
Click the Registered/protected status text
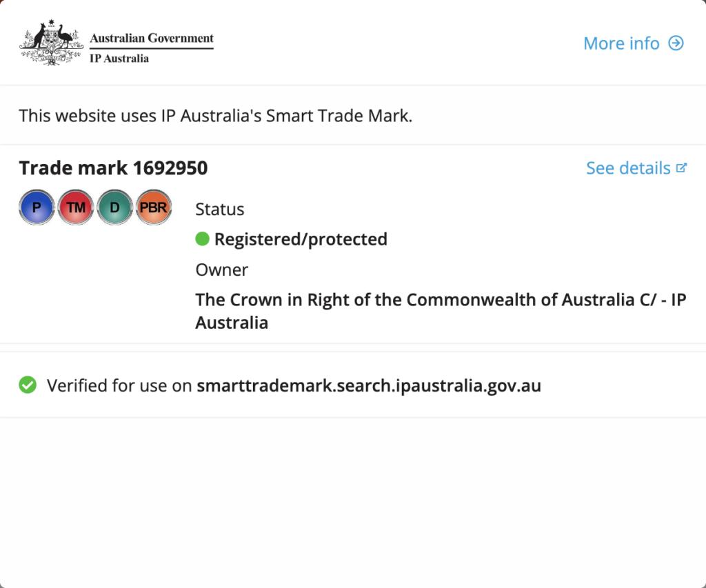[301, 239]
